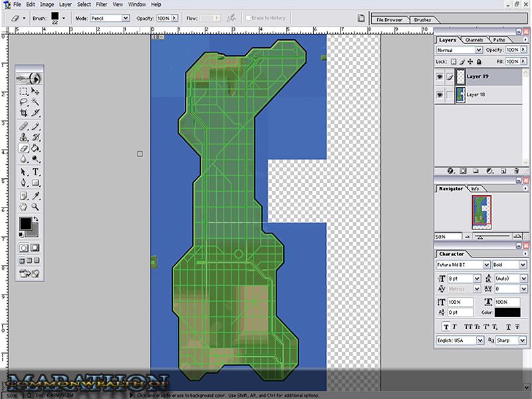
Task: Select the Eraser tool in the toolbox
Action: click(24, 148)
